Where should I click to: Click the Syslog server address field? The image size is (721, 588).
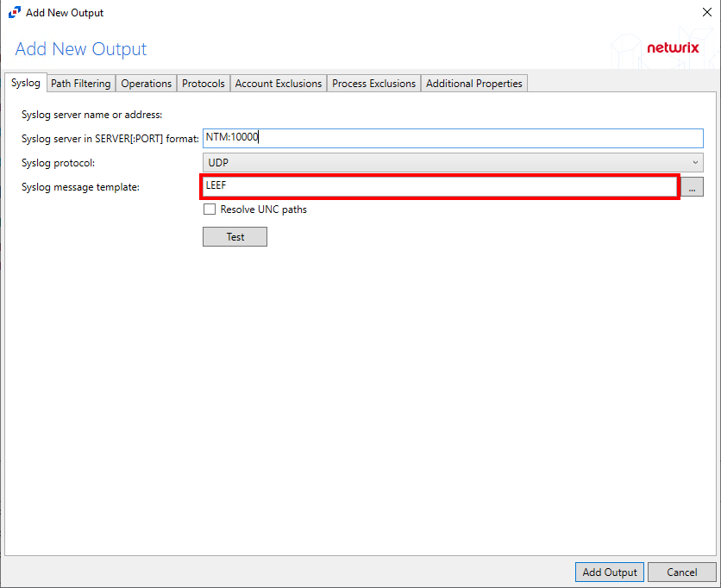tap(453, 138)
